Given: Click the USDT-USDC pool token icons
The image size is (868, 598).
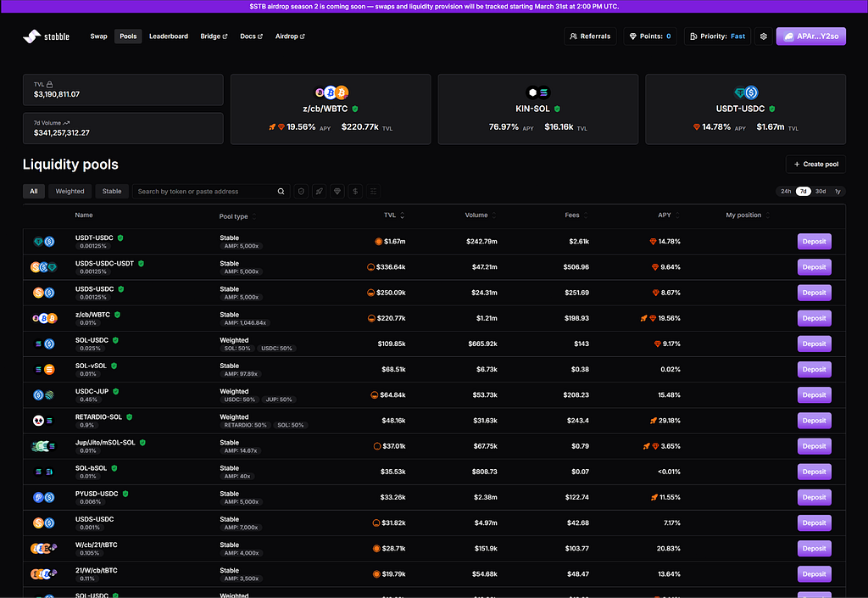Looking at the screenshot, I should coord(44,242).
